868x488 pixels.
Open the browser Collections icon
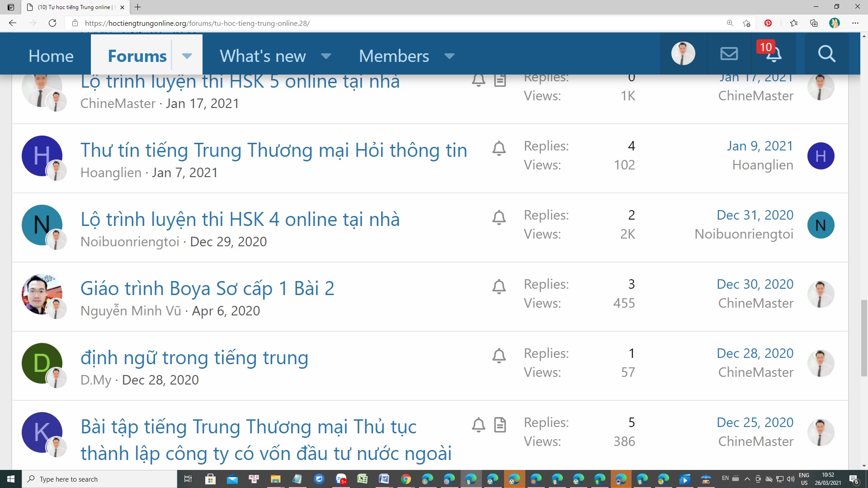coord(814,23)
